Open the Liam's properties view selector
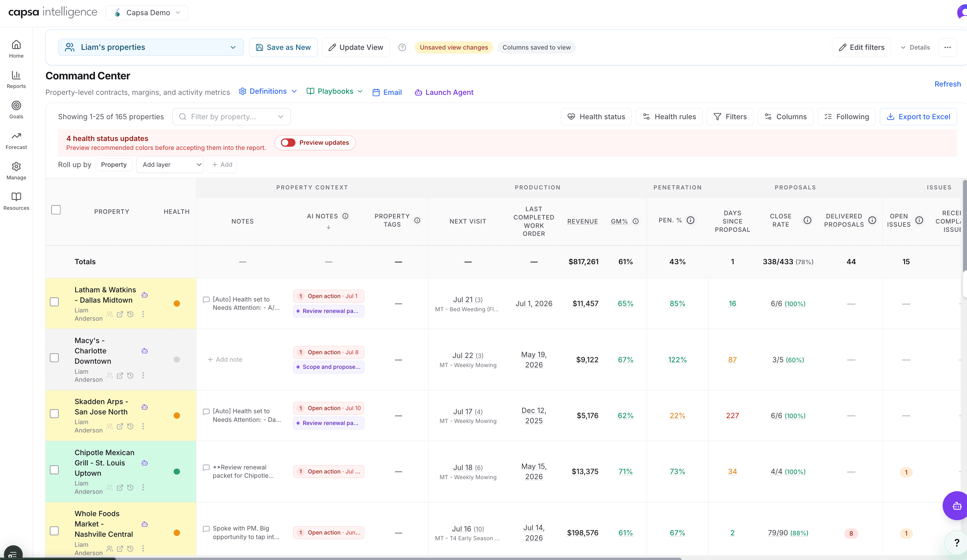 151,47
